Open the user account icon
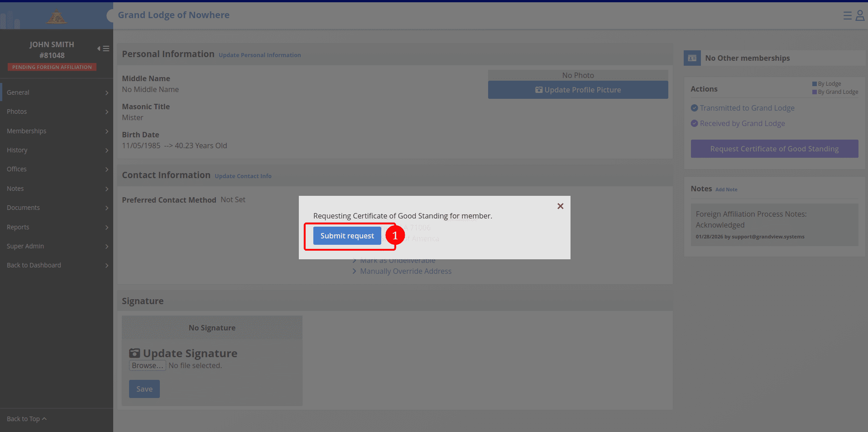 pyautogui.click(x=860, y=16)
